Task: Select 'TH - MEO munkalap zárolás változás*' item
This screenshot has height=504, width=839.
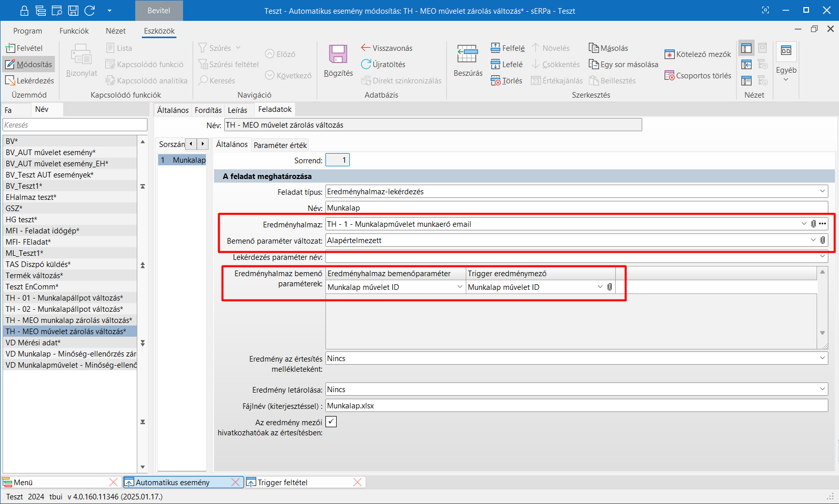Action: coord(69,320)
